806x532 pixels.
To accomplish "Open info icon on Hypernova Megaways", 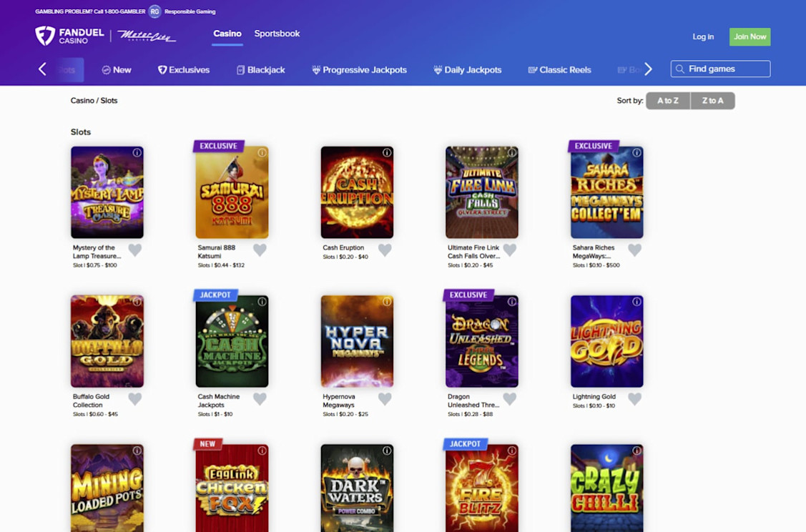I will point(387,302).
